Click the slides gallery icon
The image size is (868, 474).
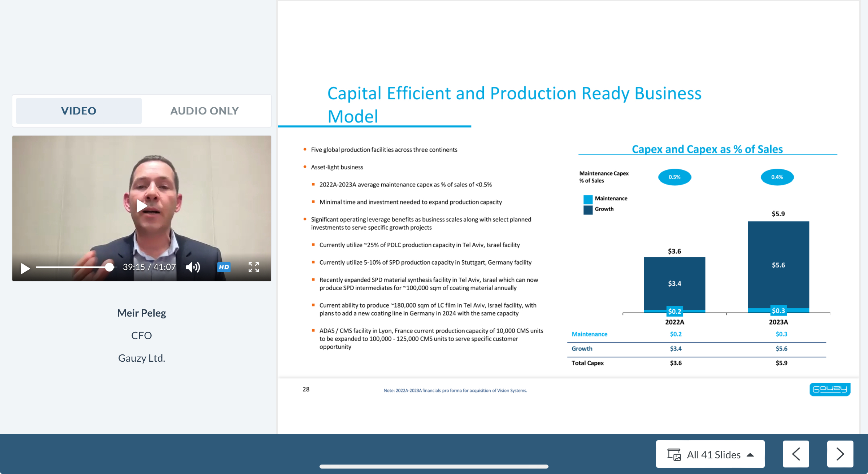(674, 454)
